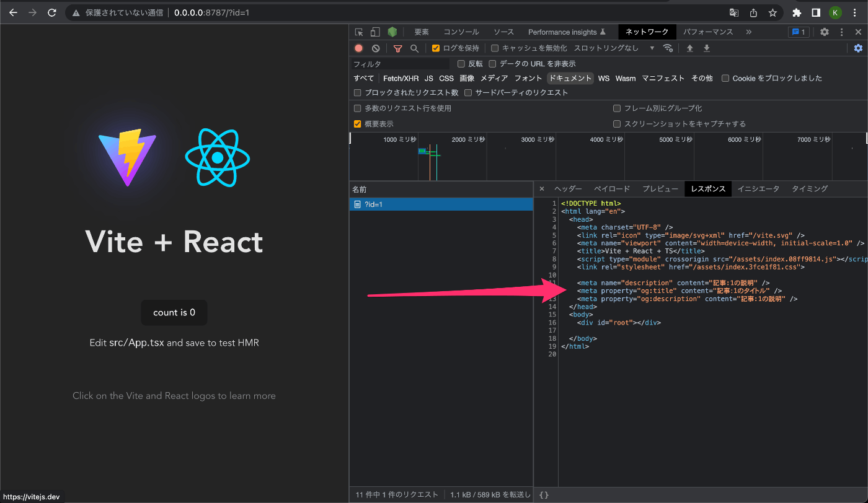
Task: Open the スロットリングなし throttling dropdown
Action: point(614,48)
